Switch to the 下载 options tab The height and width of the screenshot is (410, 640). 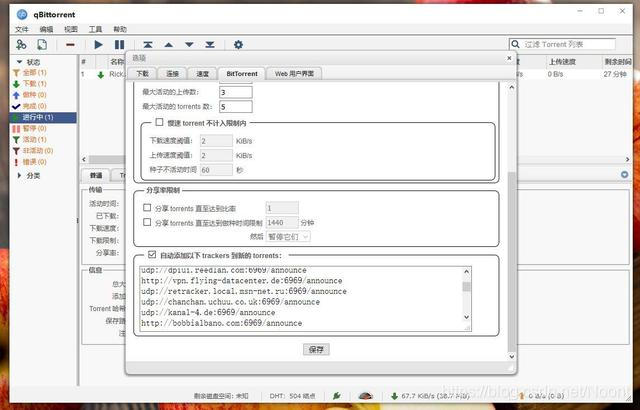pos(142,73)
